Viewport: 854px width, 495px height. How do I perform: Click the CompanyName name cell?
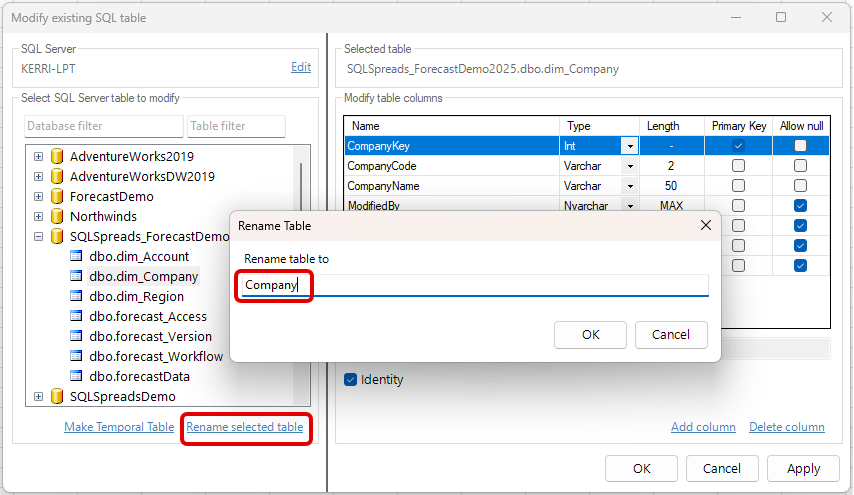(x=452, y=186)
